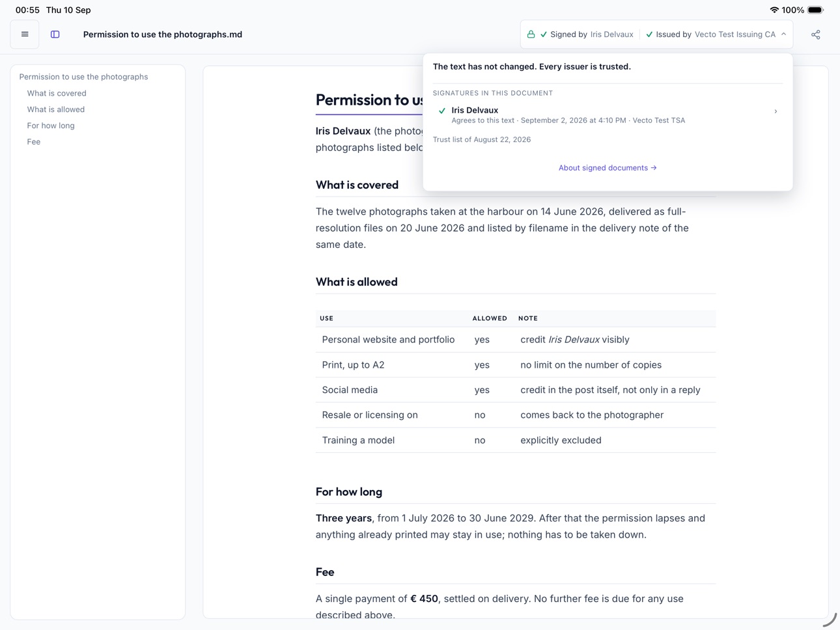Open the share icon
Viewport: 840px width, 630px height.
pyautogui.click(x=816, y=34)
